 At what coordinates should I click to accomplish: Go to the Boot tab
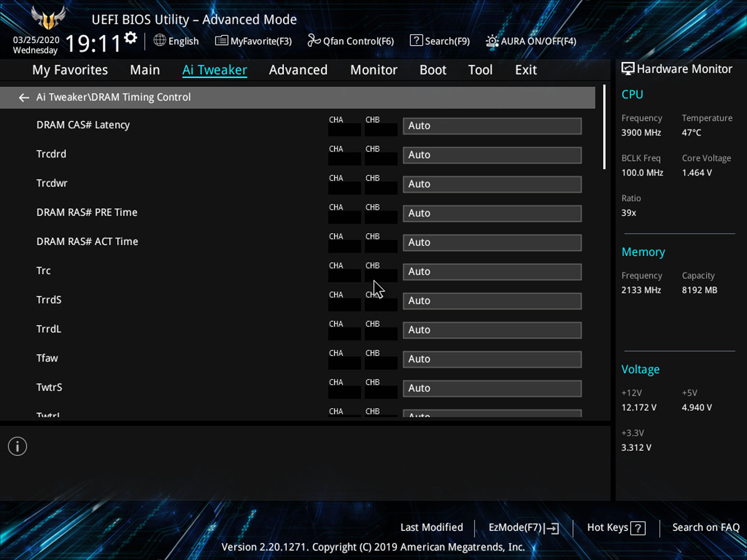[433, 70]
